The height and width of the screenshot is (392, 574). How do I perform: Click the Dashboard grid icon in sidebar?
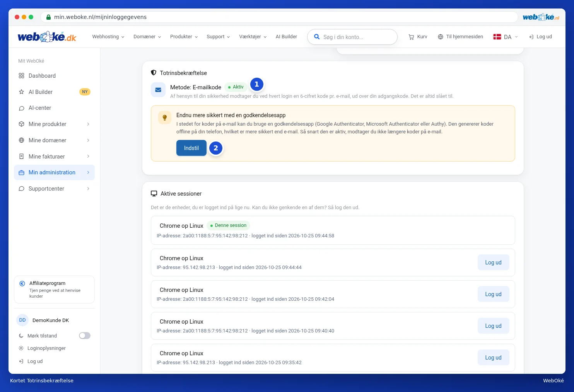(21, 76)
